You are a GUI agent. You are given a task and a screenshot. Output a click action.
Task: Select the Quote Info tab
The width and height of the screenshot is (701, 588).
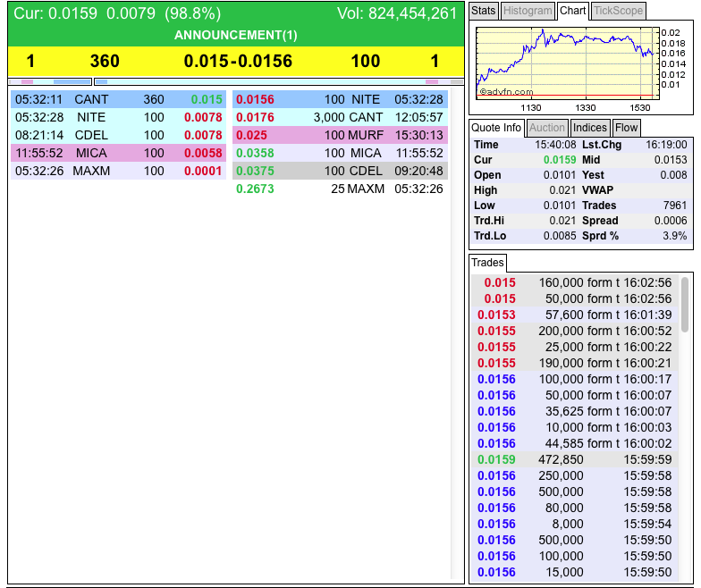(x=496, y=128)
